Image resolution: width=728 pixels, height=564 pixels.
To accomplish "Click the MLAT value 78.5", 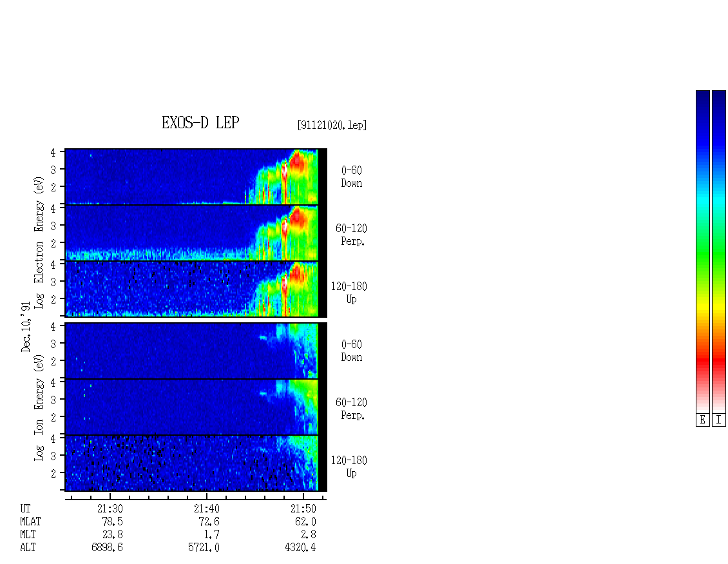I will tap(112, 521).
